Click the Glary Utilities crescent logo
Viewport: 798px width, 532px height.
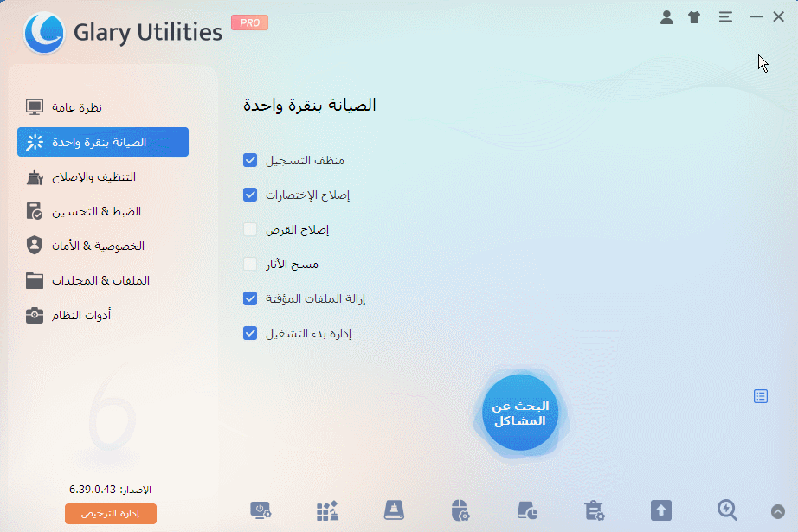coord(44,33)
